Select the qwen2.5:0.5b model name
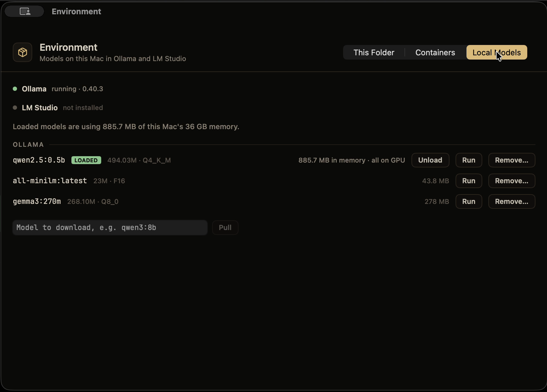This screenshot has height=392, width=547. [x=39, y=160]
